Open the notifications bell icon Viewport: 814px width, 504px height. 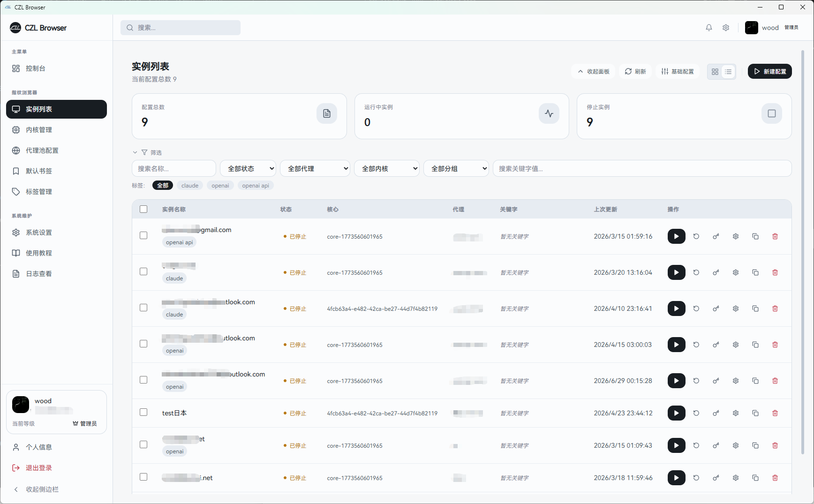tap(709, 28)
